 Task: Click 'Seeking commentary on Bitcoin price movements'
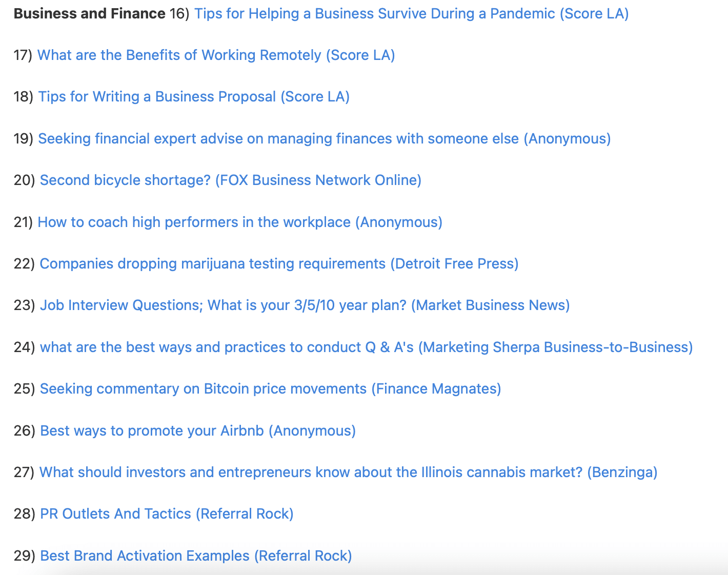(x=270, y=389)
